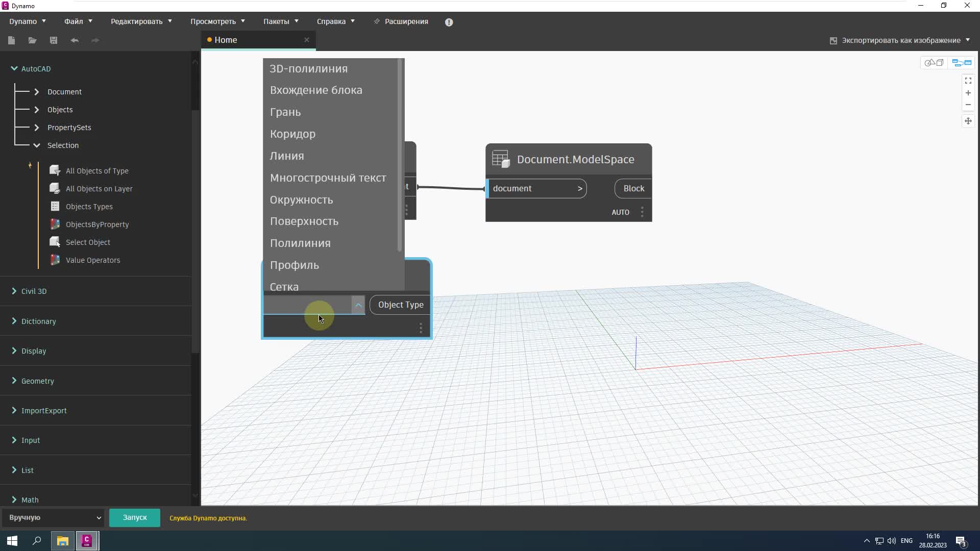This screenshot has height=551, width=980.
Task: Click the Value Operators node icon
Action: pos(55,260)
